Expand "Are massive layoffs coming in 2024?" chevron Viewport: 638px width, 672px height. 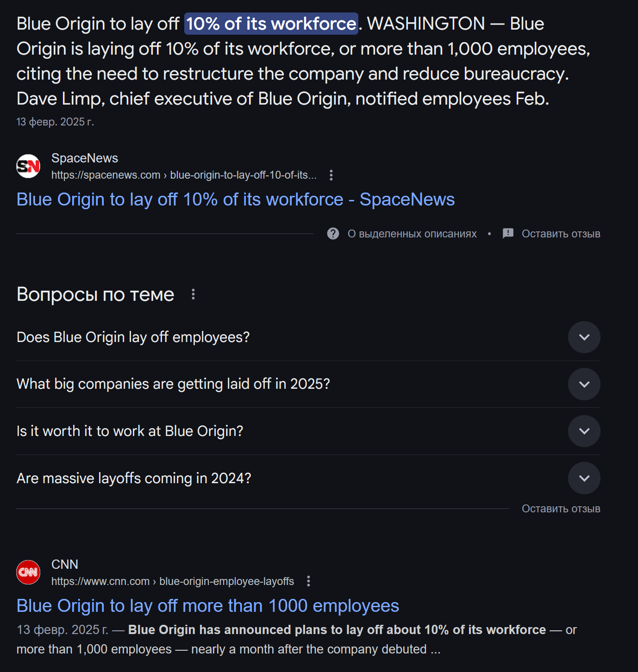584,478
